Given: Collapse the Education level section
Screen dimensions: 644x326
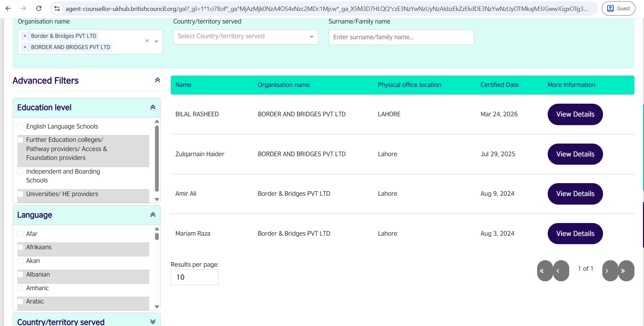Looking at the screenshot, I should pos(153,107).
